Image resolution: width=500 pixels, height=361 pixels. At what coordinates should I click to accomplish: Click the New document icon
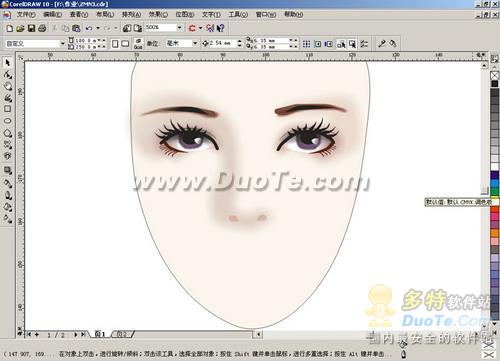pos(10,28)
